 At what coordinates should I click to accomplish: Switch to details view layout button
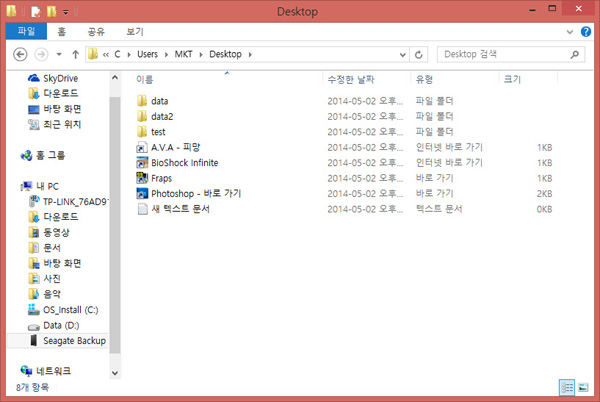click(x=567, y=387)
